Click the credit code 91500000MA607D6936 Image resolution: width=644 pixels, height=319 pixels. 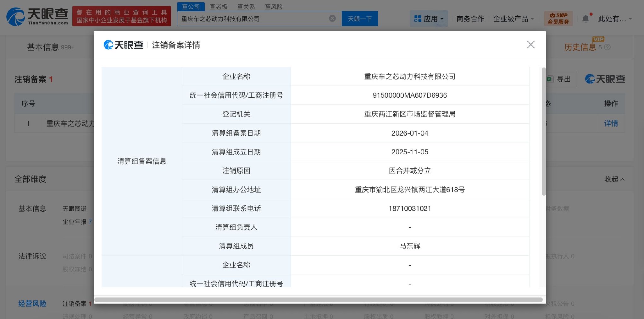coord(410,95)
